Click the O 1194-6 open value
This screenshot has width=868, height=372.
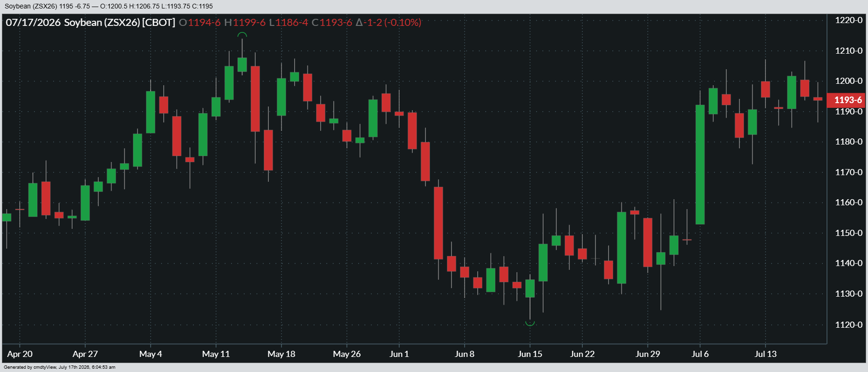(200, 23)
